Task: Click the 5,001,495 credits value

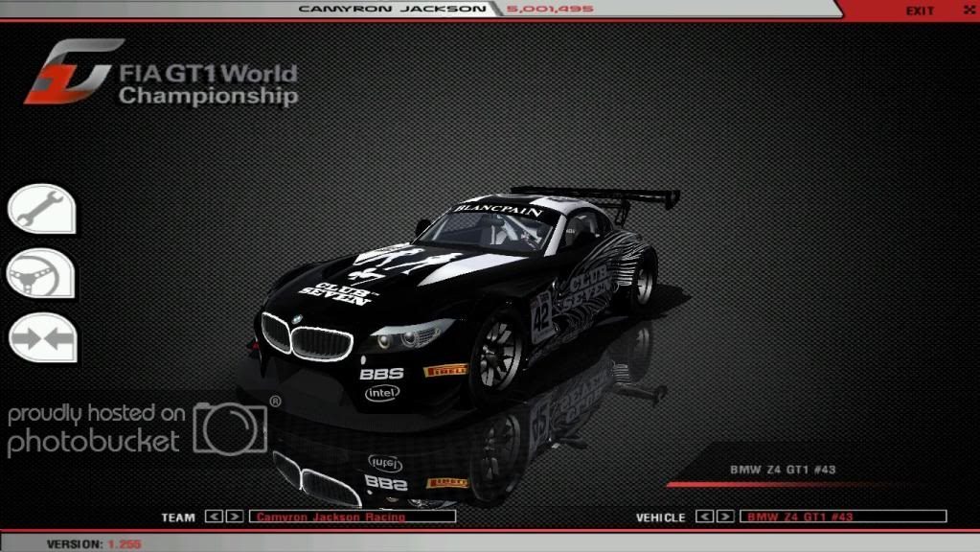Action: click(x=550, y=9)
